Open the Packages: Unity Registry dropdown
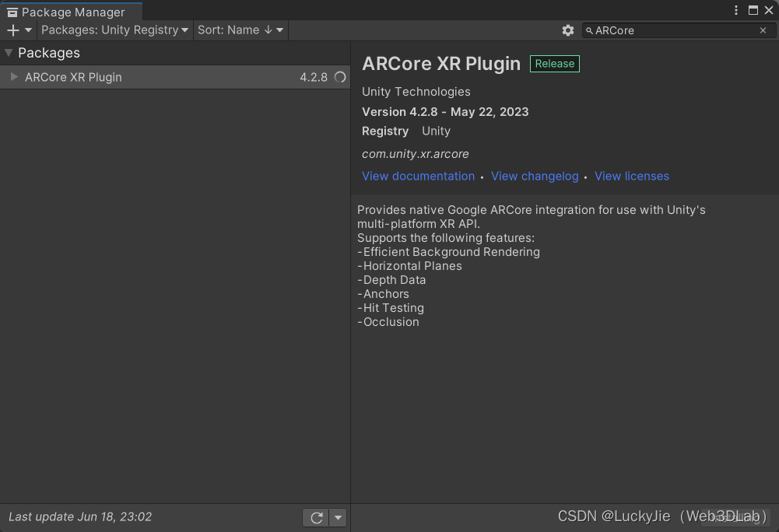 tap(114, 30)
